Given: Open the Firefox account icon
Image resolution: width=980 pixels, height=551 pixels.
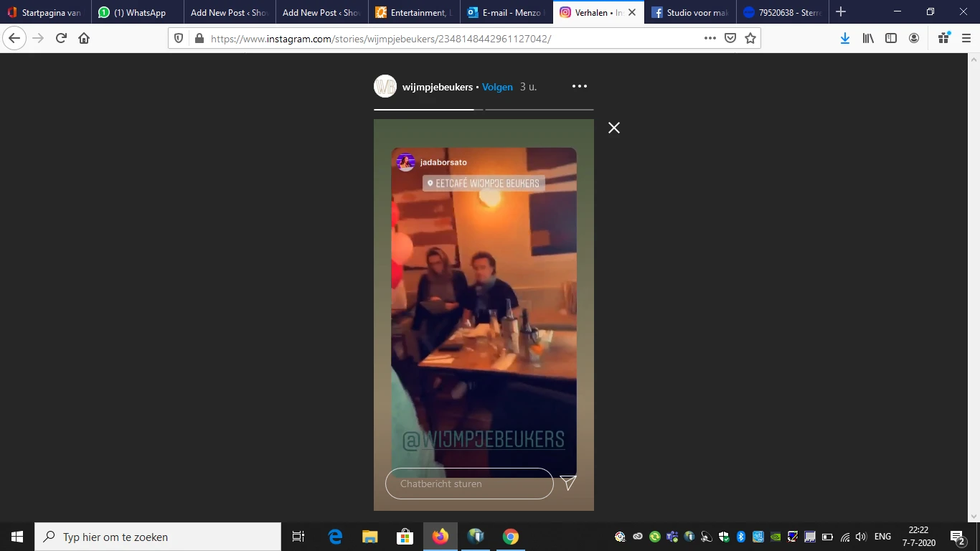Looking at the screenshot, I should (x=914, y=38).
